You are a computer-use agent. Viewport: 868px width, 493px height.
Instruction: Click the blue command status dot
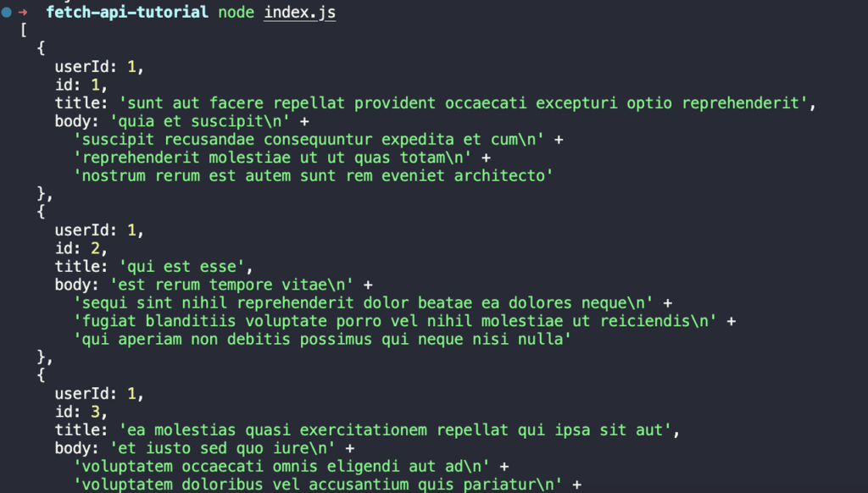tap(7, 12)
